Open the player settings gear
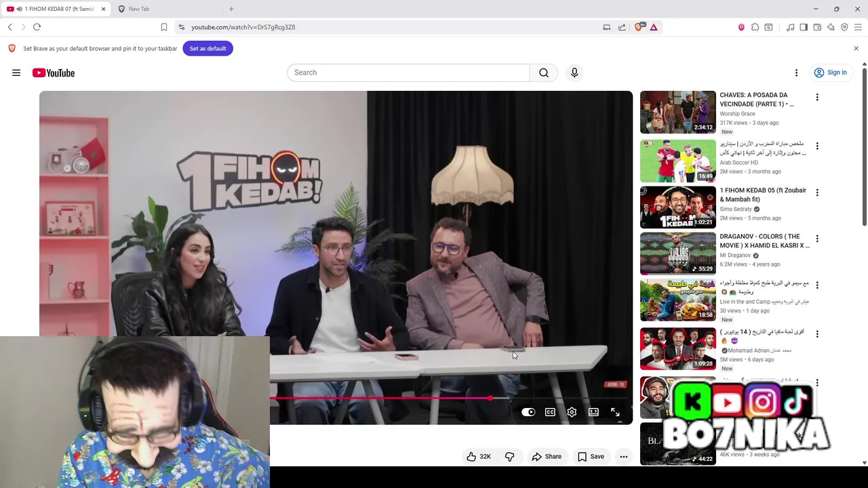The image size is (868, 488). pos(572,412)
